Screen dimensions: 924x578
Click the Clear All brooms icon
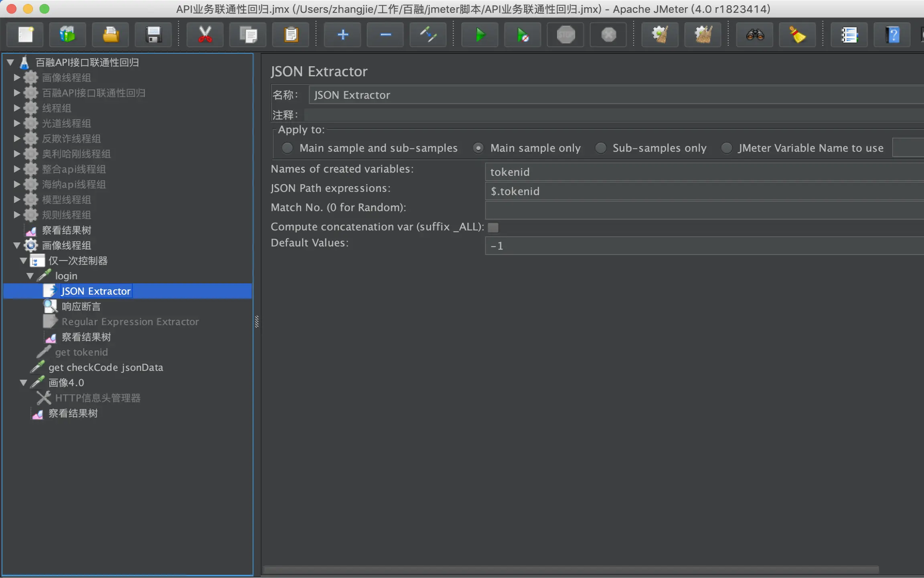tap(703, 35)
